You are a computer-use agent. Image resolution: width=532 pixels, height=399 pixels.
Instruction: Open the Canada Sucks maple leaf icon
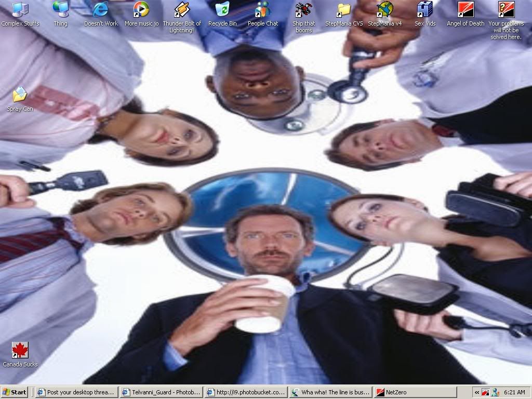click(x=20, y=350)
